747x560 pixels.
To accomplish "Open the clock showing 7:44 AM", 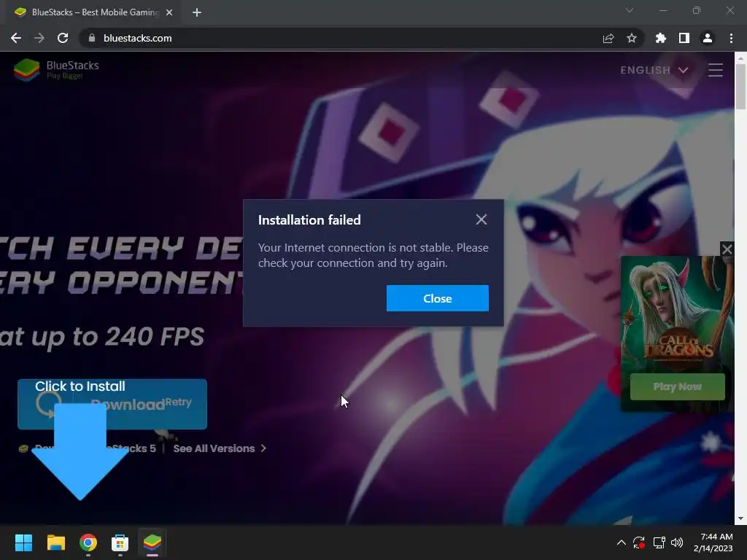I will 713,542.
